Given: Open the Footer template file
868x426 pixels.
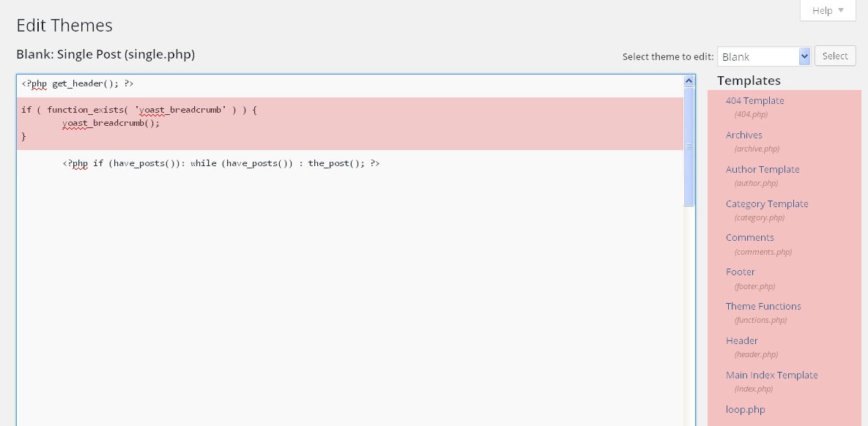Looking at the screenshot, I should coord(740,272).
